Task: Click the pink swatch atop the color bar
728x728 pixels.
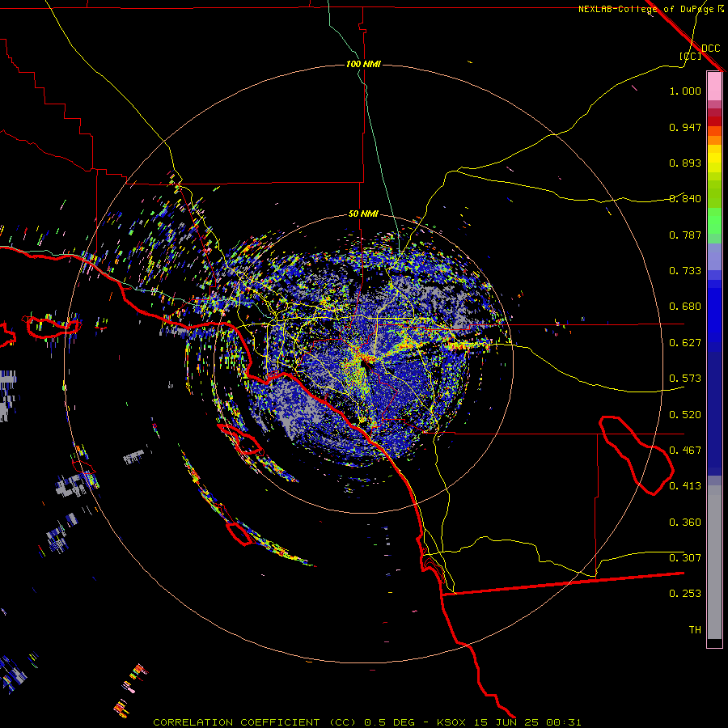Action: [x=714, y=87]
